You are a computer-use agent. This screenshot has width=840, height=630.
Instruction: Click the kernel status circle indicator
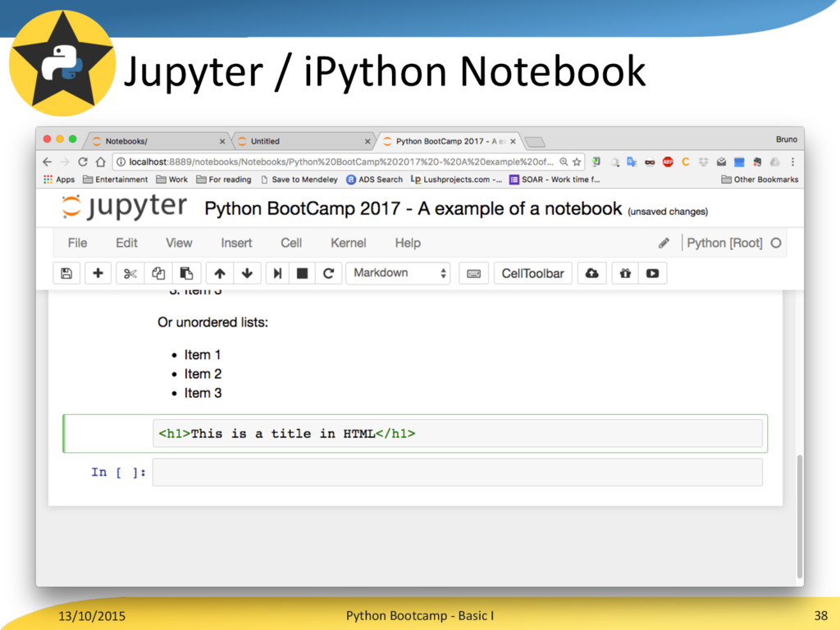tap(776, 243)
